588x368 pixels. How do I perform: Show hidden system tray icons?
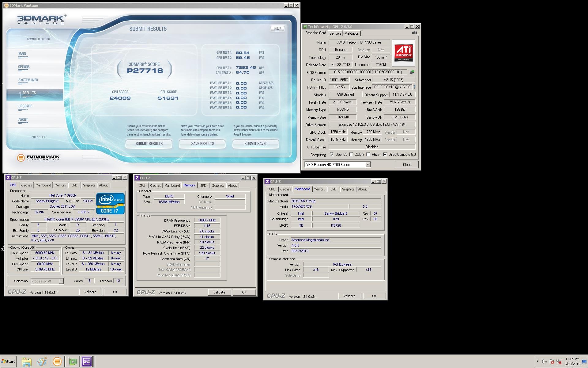pyautogui.click(x=537, y=362)
